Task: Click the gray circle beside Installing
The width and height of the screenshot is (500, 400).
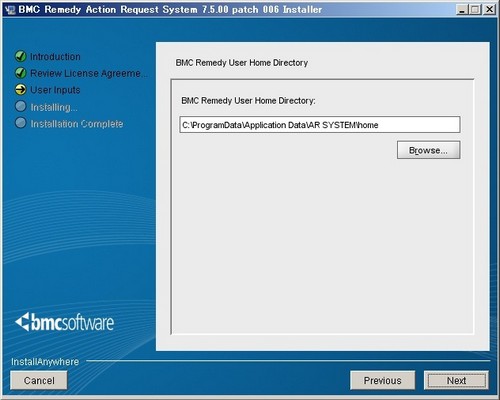Action: tap(21, 106)
